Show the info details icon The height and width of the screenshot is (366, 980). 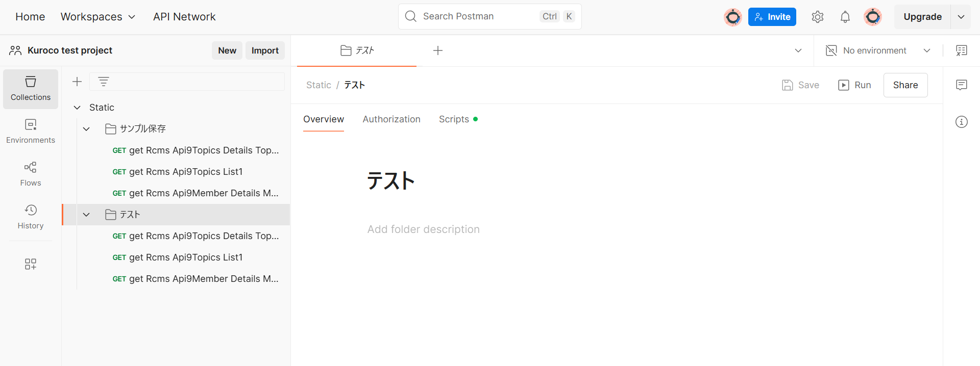point(962,122)
